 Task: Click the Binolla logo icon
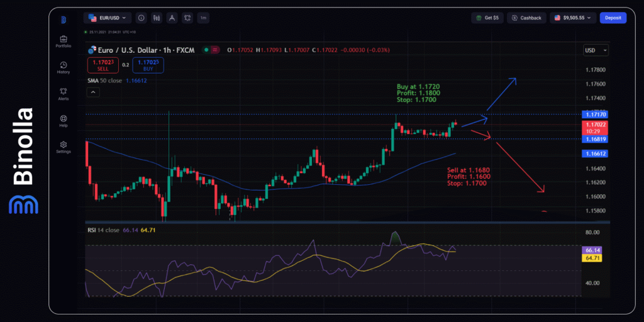[x=63, y=19]
